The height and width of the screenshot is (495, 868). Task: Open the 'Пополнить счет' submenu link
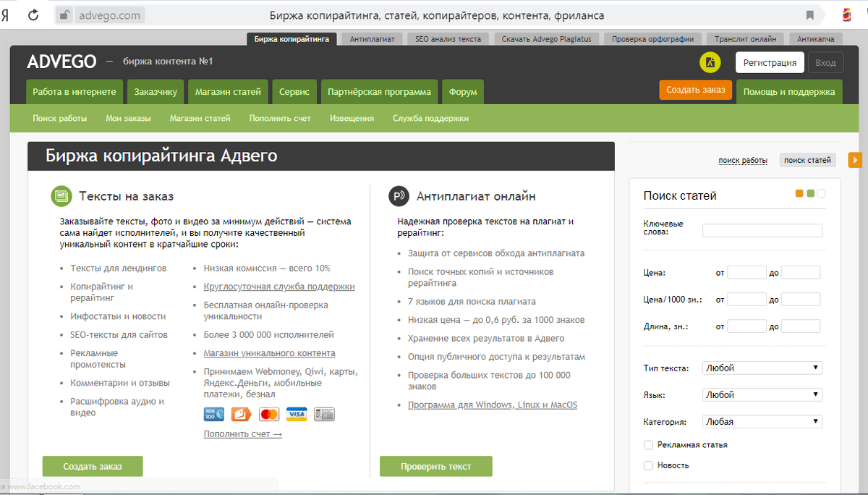pyautogui.click(x=280, y=118)
